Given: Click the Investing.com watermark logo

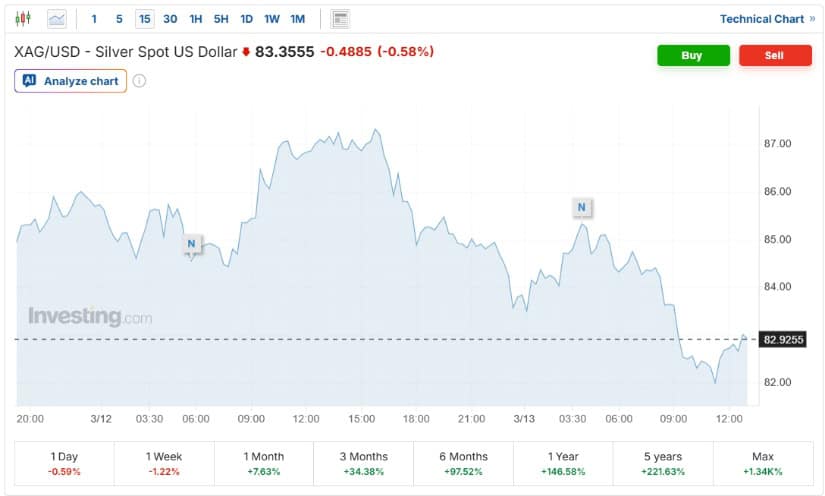Looking at the screenshot, I should point(90,317).
